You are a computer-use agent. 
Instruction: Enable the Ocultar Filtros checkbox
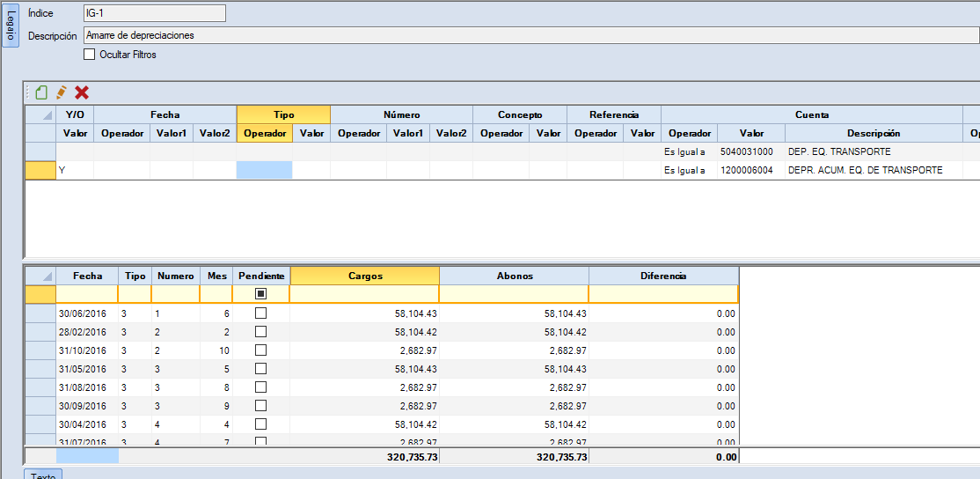click(x=89, y=55)
